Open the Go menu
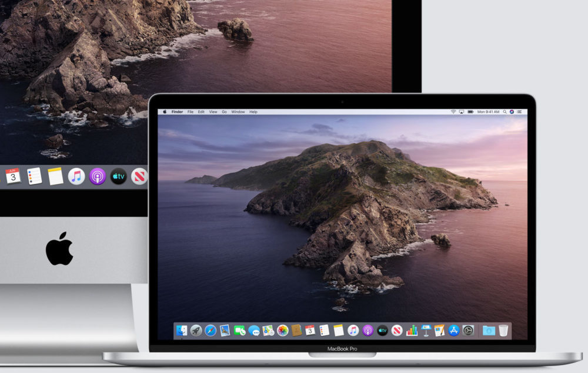The image size is (588, 373). point(223,112)
